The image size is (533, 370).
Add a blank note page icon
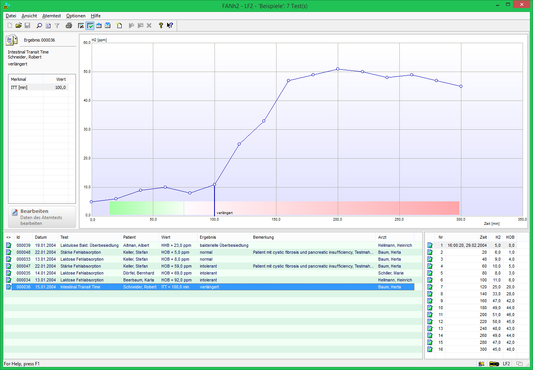[120, 26]
